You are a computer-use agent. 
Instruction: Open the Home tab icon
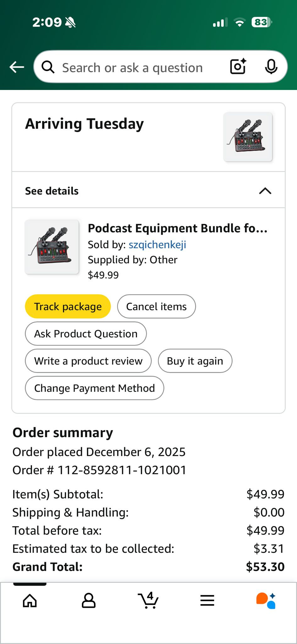pos(30,601)
